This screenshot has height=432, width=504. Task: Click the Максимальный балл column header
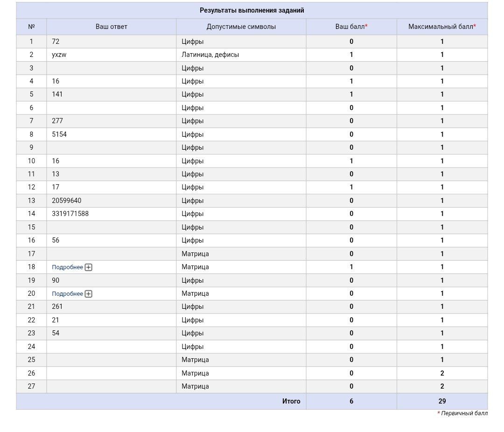[x=442, y=27]
